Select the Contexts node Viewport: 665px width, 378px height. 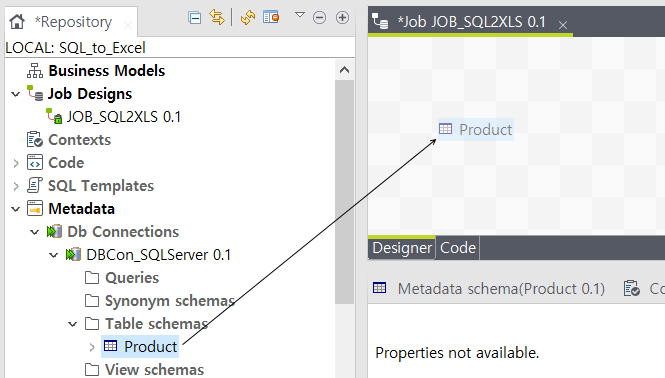(x=80, y=140)
